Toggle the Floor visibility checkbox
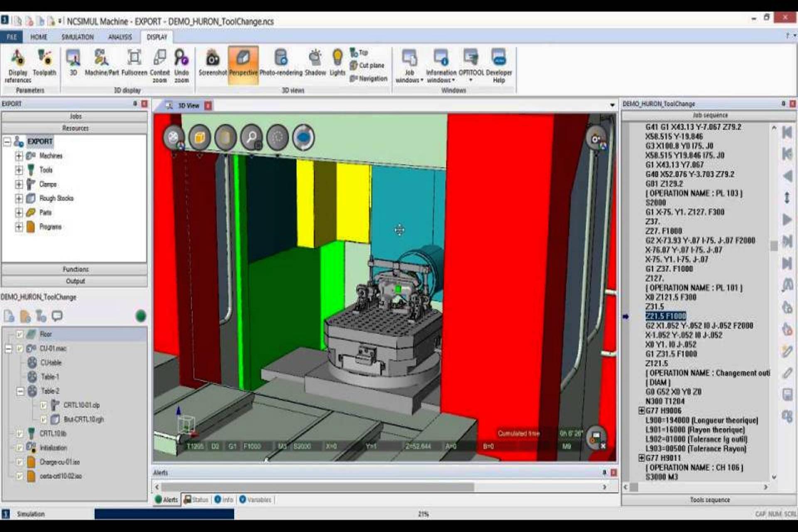 click(x=20, y=334)
